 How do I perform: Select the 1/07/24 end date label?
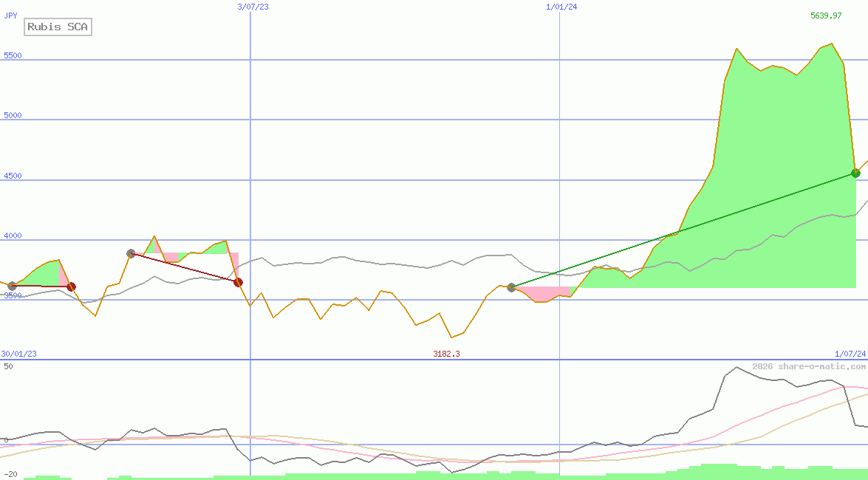pos(850,354)
